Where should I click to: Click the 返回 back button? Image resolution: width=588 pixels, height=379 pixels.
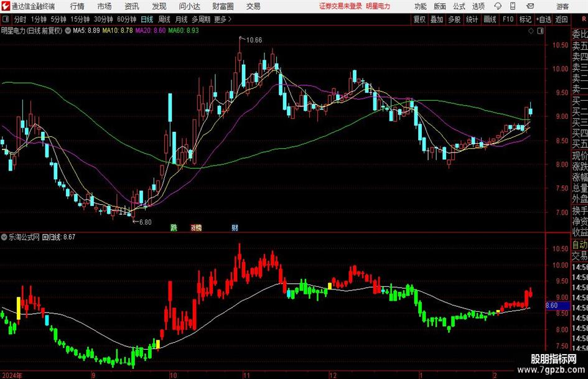tap(561, 19)
